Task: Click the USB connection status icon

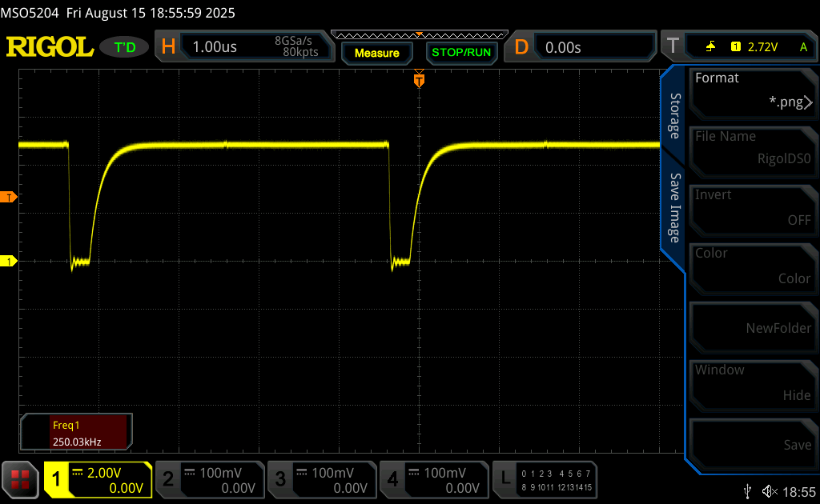Action: click(748, 490)
